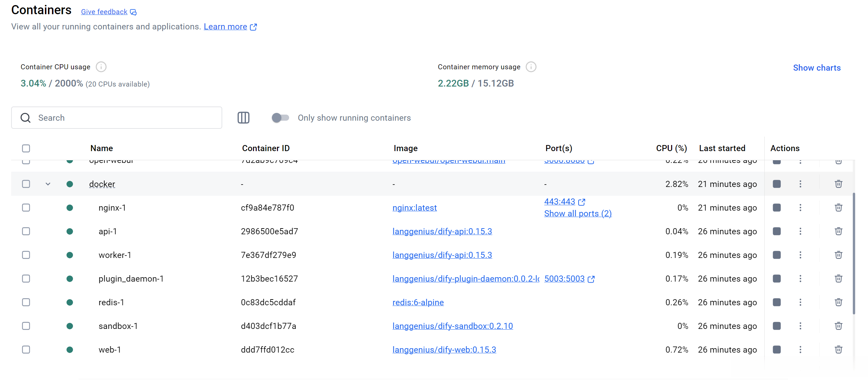Check the worker-1 container checkbox
Image resolution: width=868 pixels, height=382 pixels.
pos(26,255)
